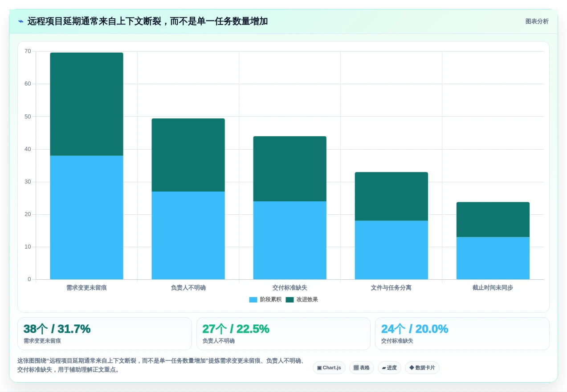Click the 截止时间未同步 x-axis label
This screenshot has width=567, height=392.
tap(493, 288)
